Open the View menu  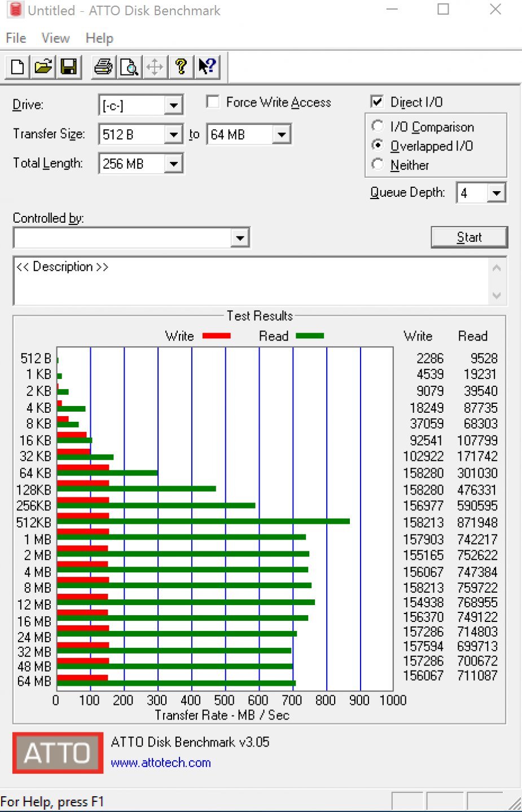click(55, 38)
